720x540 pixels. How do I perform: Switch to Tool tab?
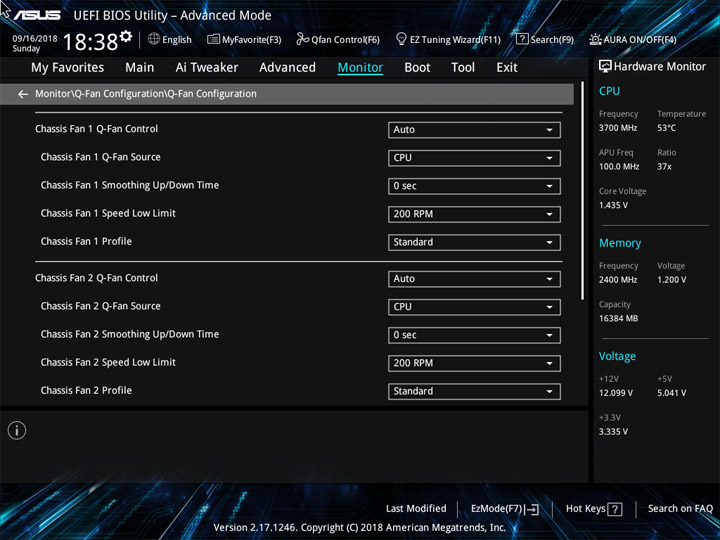463,68
